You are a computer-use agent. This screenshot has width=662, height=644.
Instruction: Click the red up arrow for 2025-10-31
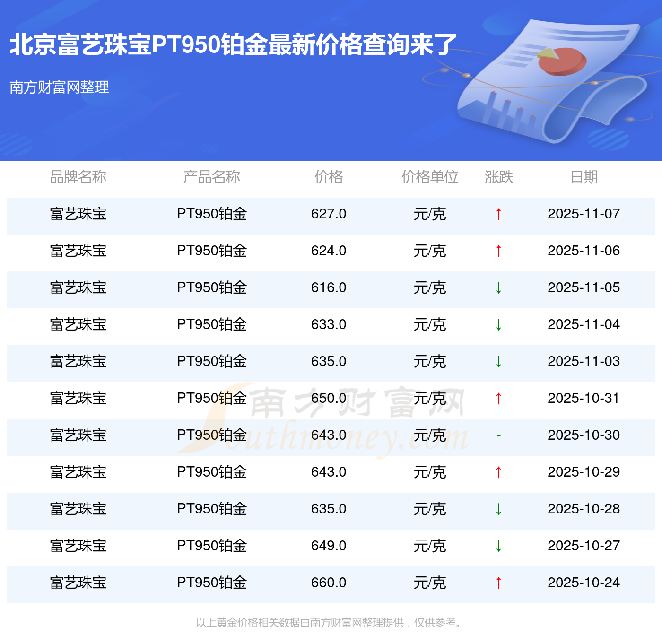point(498,399)
